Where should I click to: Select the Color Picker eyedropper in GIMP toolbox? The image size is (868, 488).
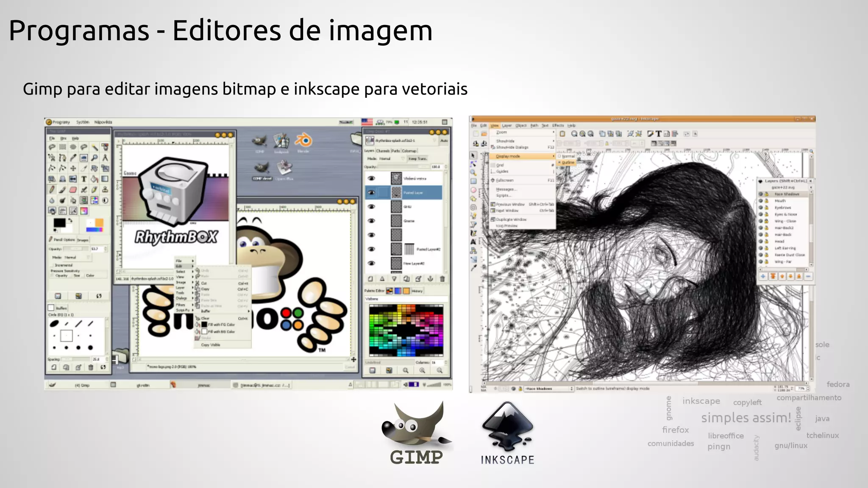point(73,158)
